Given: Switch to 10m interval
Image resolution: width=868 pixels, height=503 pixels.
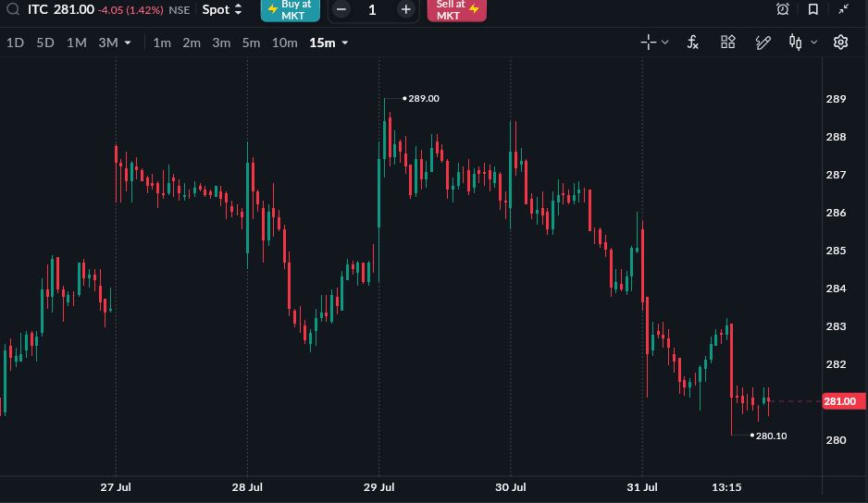Looking at the screenshot, I should [x=284, y=43].
